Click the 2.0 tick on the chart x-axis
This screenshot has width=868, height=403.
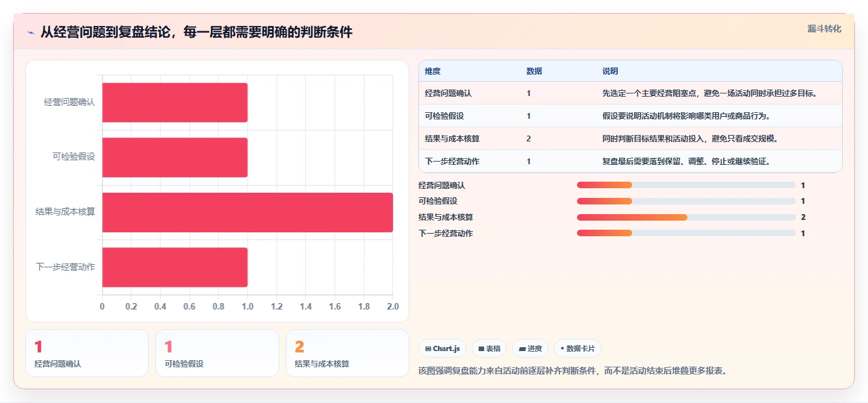[393, 307]
